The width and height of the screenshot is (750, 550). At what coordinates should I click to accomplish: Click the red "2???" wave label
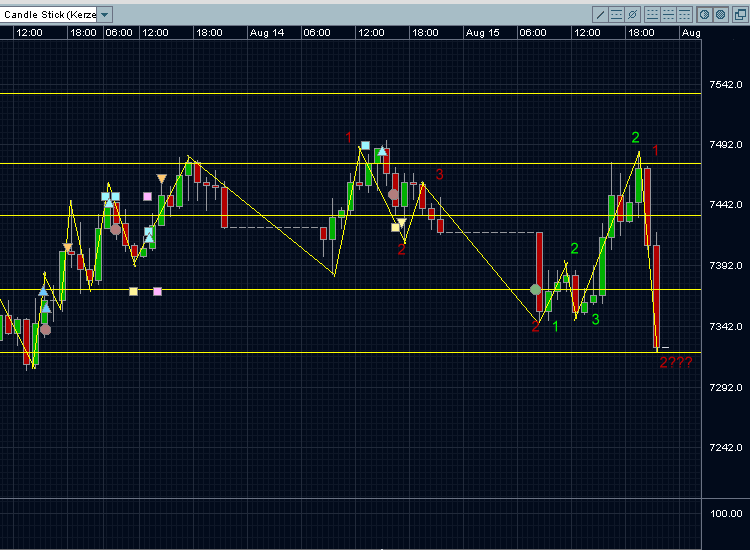675,362
